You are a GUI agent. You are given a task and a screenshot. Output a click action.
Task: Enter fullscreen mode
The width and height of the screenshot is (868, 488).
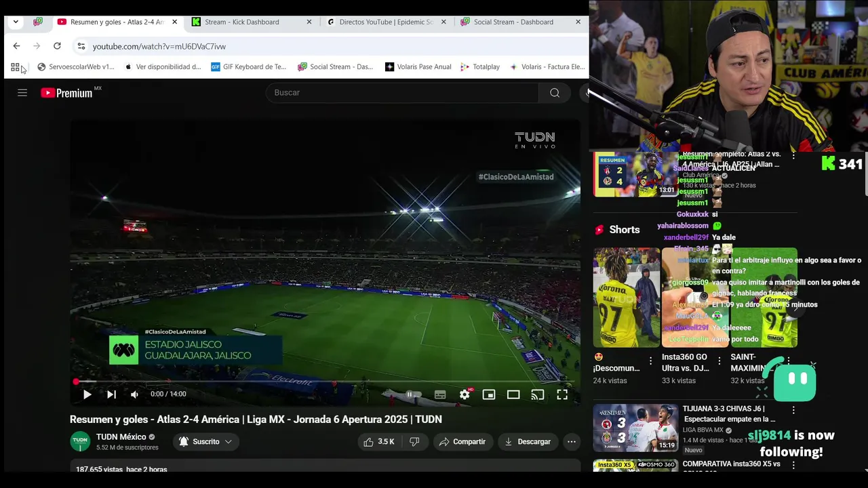[x=562, y=394]
